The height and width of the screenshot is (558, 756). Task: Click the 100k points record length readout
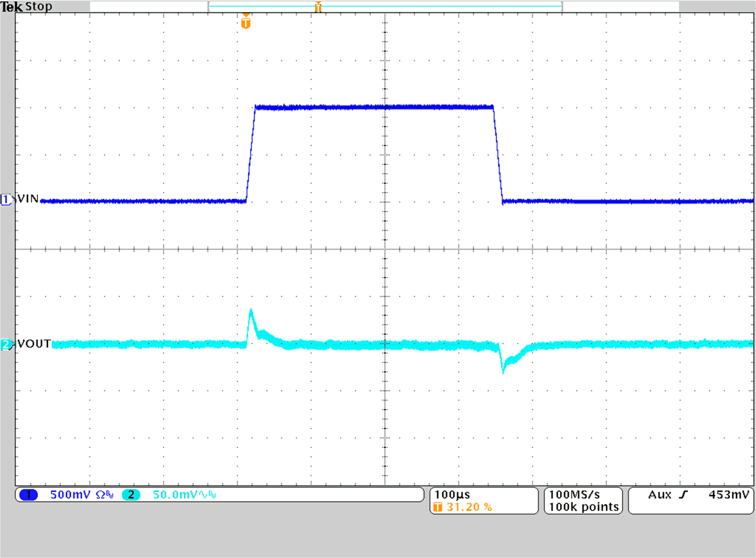coord(584,507)
